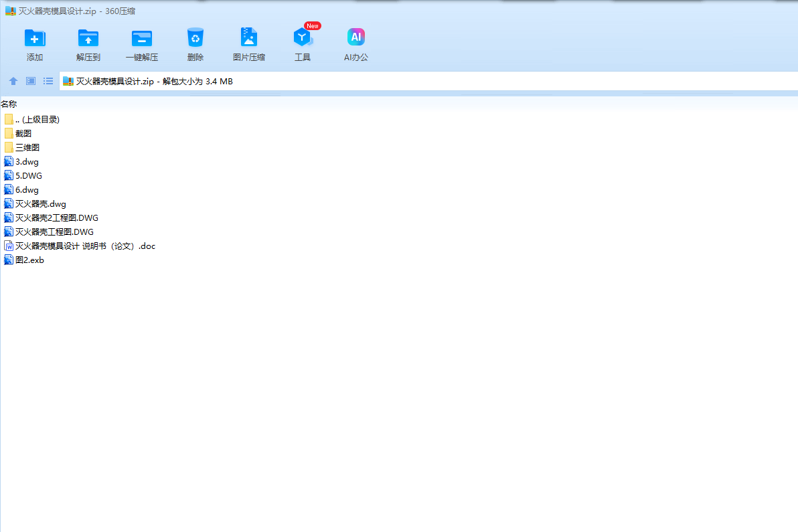This screenshot has width=798, height=532.
Task: Click the Word document icon of the .doc file
Action: click(9, 246)
